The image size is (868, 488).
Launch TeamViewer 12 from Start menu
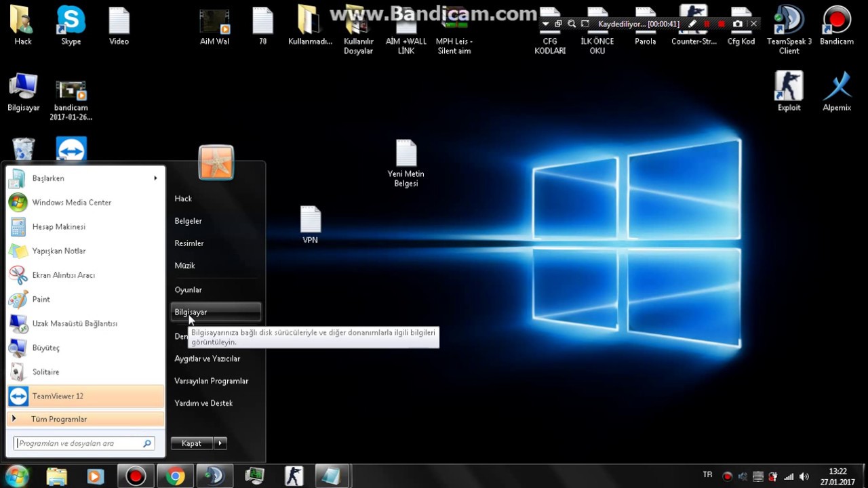tap(85, 396)
